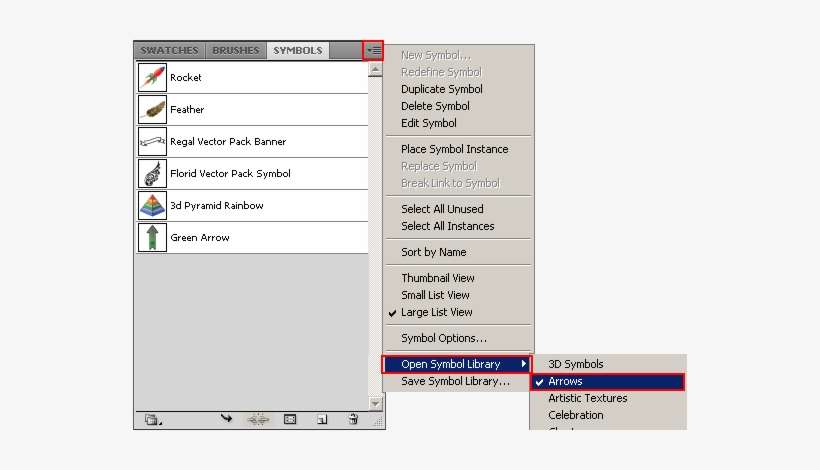Open Symbol Options from the panel footer
The height and width of the screenshot is (470, 820).
[290, 420]
